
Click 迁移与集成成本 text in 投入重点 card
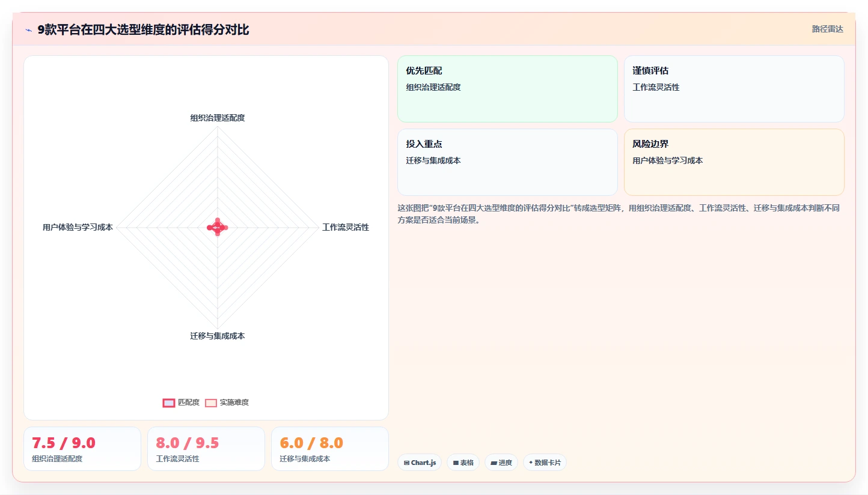click(433, 160)
